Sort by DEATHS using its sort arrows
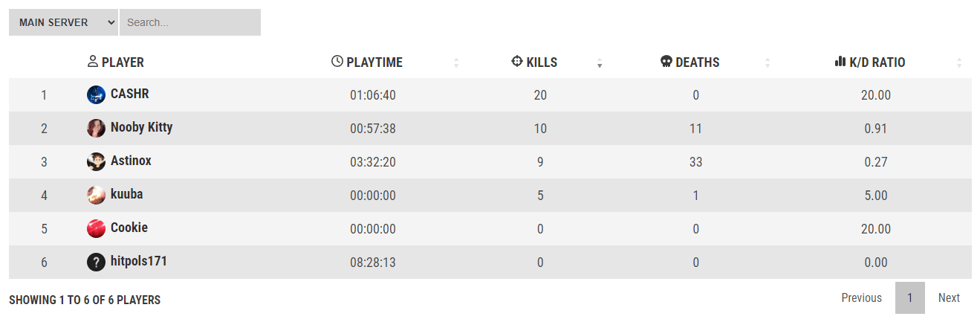Screen dimensions: 980x322 point(768,63)
